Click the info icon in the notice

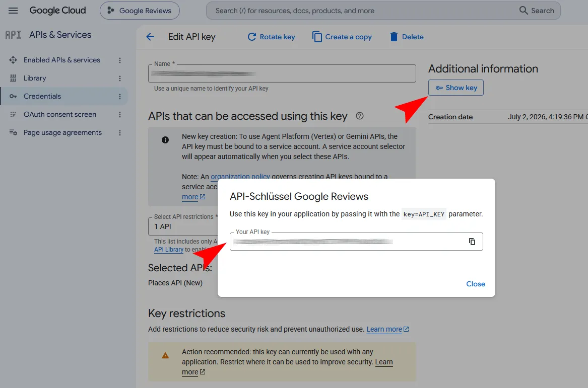click(165, 140)
